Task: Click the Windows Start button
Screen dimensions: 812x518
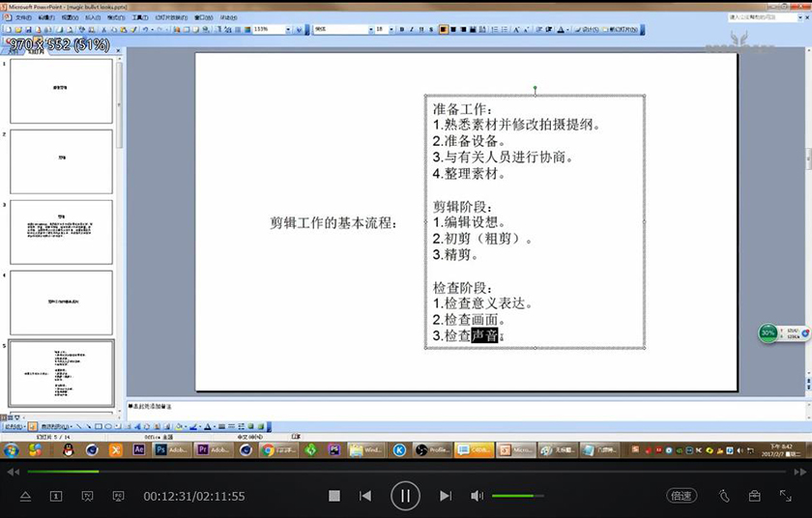Action: [x=11, y=449]
